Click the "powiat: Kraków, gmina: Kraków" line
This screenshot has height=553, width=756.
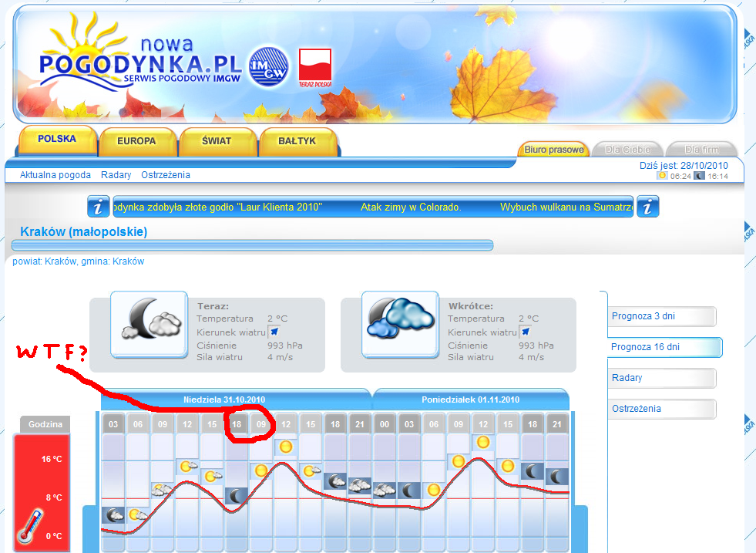pos(78,261)
